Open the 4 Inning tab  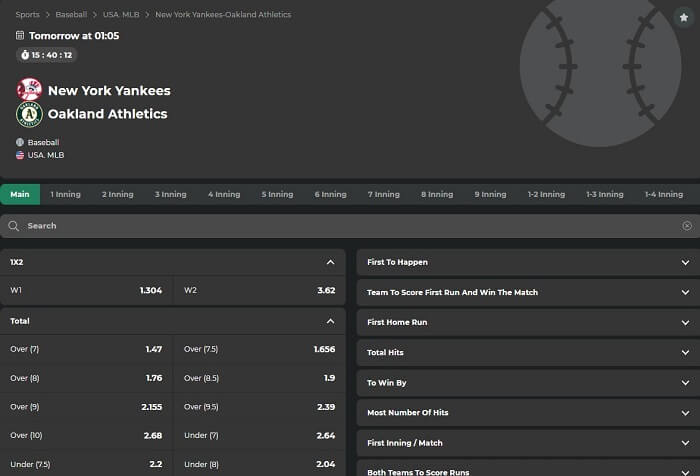pos(224,194)
